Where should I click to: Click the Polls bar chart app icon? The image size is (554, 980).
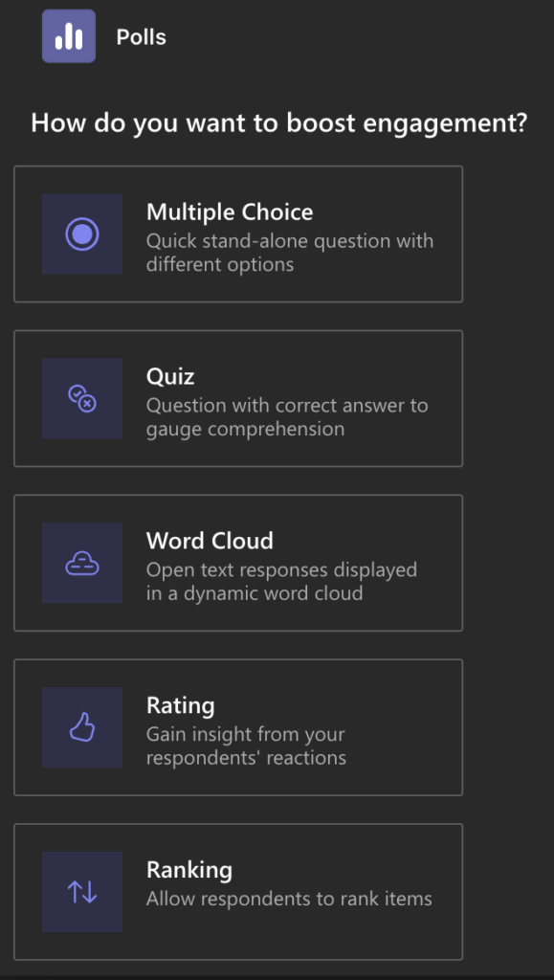click(69, 36)
